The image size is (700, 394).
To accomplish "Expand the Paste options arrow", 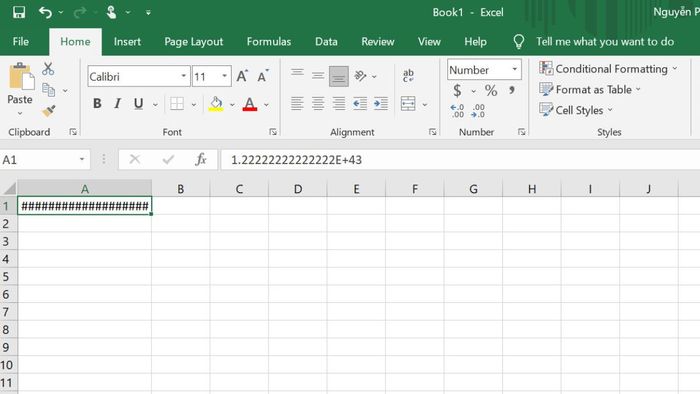I will click(x=20, y=113).
